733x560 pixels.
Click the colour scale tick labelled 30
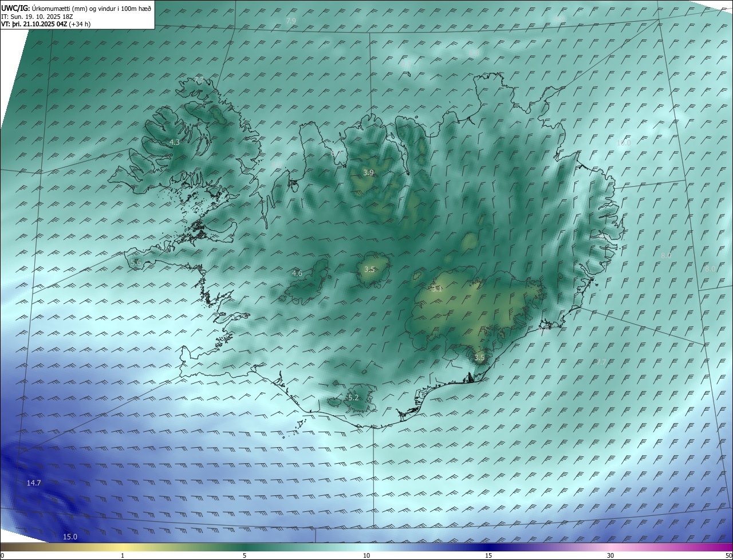tap(610, 555)
